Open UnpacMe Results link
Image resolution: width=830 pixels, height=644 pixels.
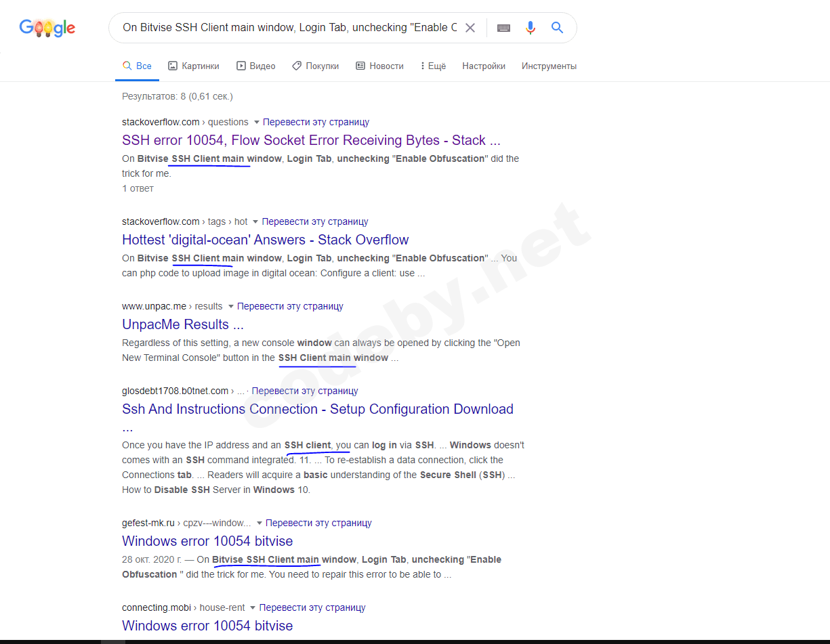coord(183,324)
